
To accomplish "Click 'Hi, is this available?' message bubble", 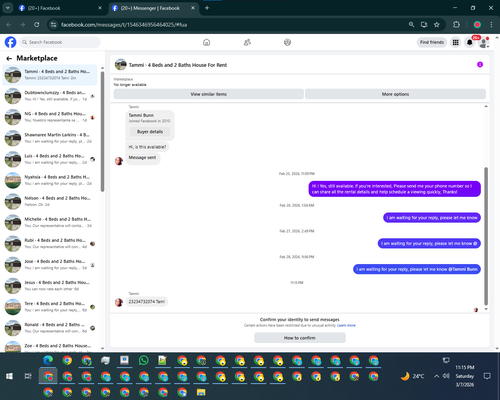I will pos(147,147).
